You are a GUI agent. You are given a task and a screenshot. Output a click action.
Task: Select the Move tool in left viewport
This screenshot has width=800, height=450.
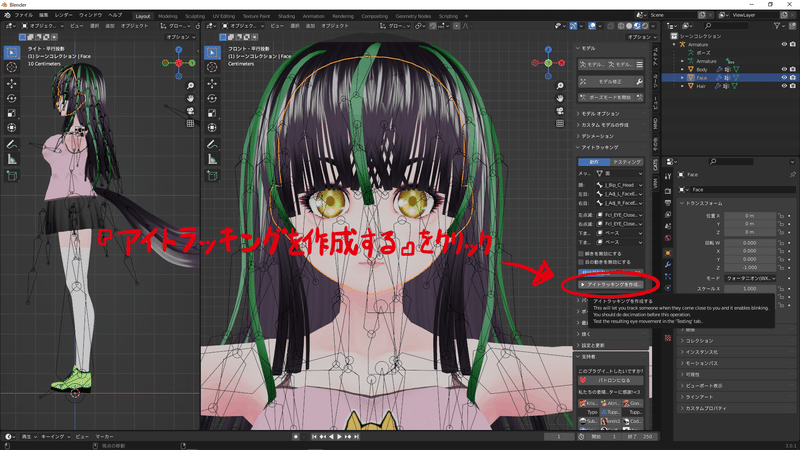tap(12, 83)
